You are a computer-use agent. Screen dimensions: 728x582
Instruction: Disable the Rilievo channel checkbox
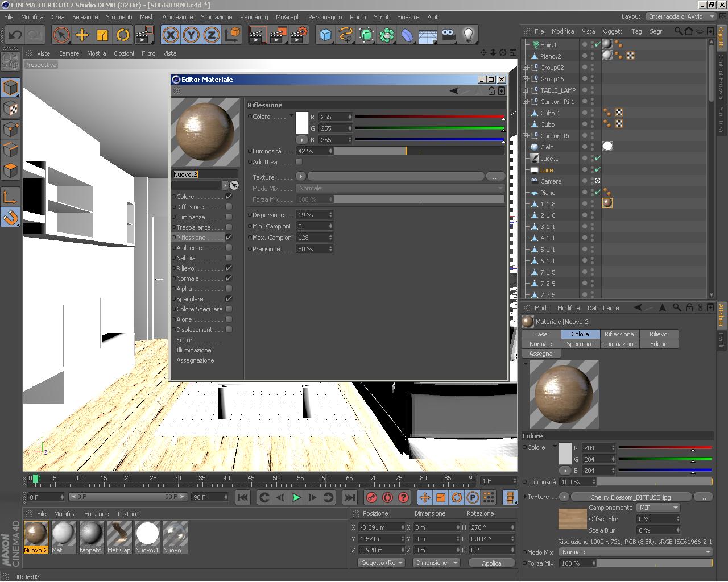click(229, 268)
